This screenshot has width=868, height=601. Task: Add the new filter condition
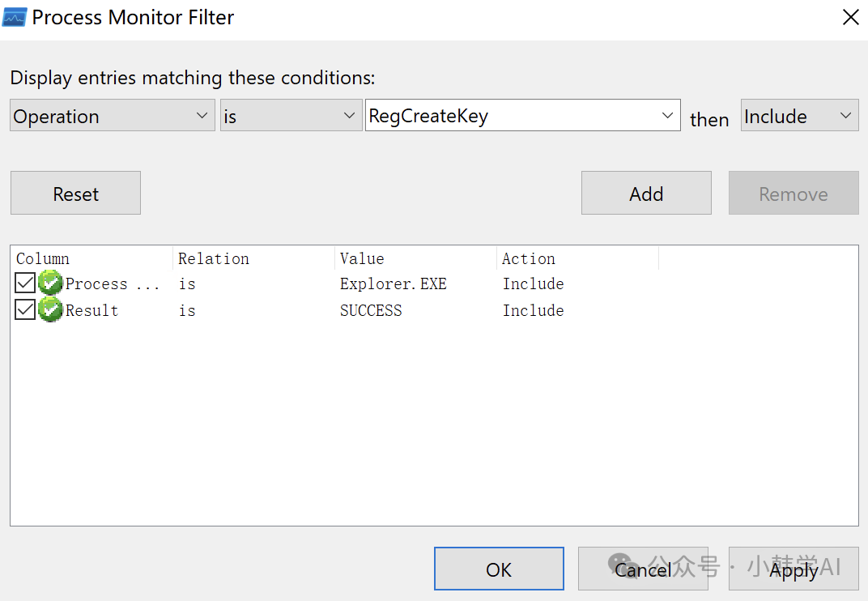pyautogui.click(x=646, y=194)
